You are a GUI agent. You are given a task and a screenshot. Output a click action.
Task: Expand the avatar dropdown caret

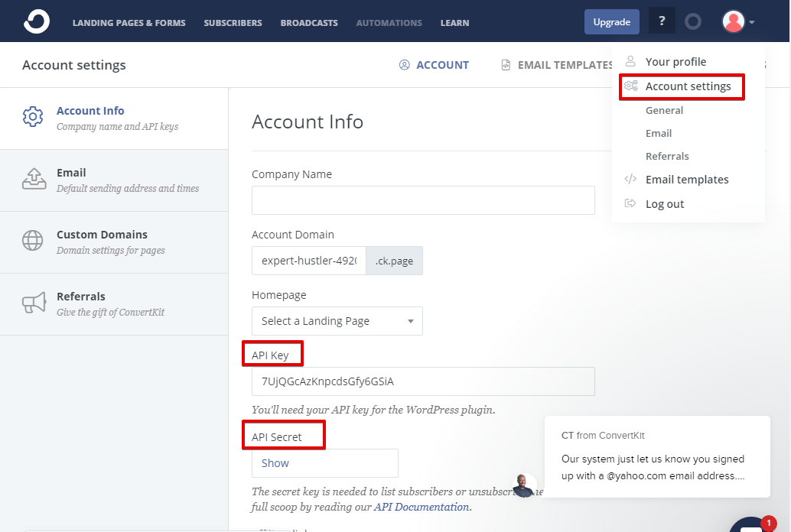click(x=752, y=22)
